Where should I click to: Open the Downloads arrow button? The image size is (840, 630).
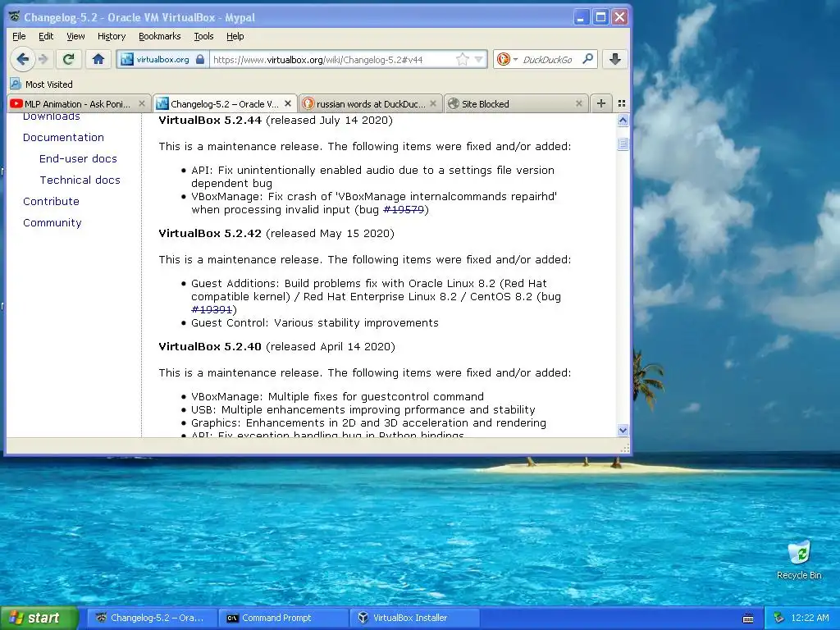(615, 59)
